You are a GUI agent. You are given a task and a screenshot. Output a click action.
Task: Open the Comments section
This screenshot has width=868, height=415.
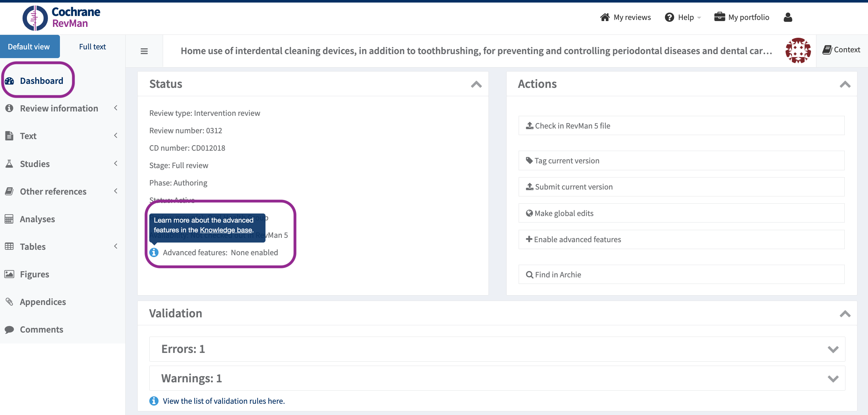tap(41, 329)
